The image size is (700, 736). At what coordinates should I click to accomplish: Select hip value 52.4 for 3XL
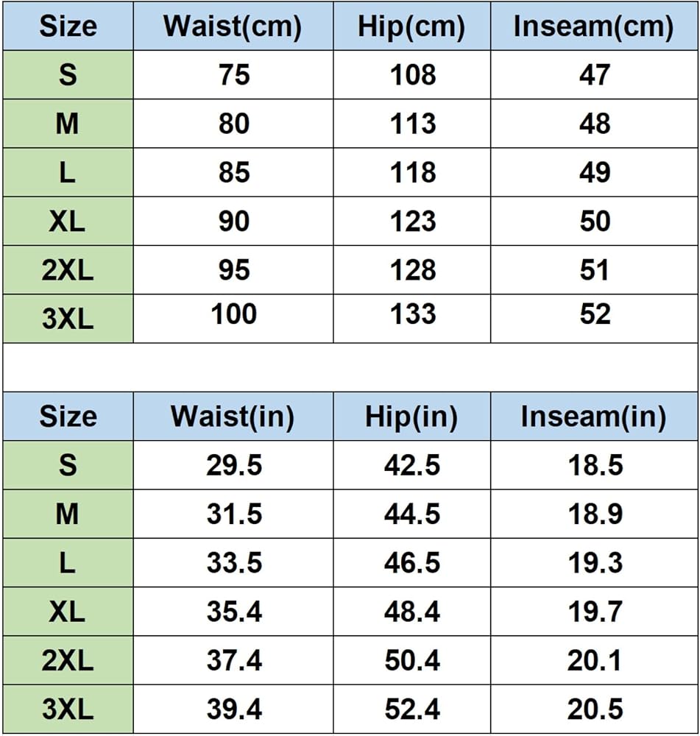point(411,709)
